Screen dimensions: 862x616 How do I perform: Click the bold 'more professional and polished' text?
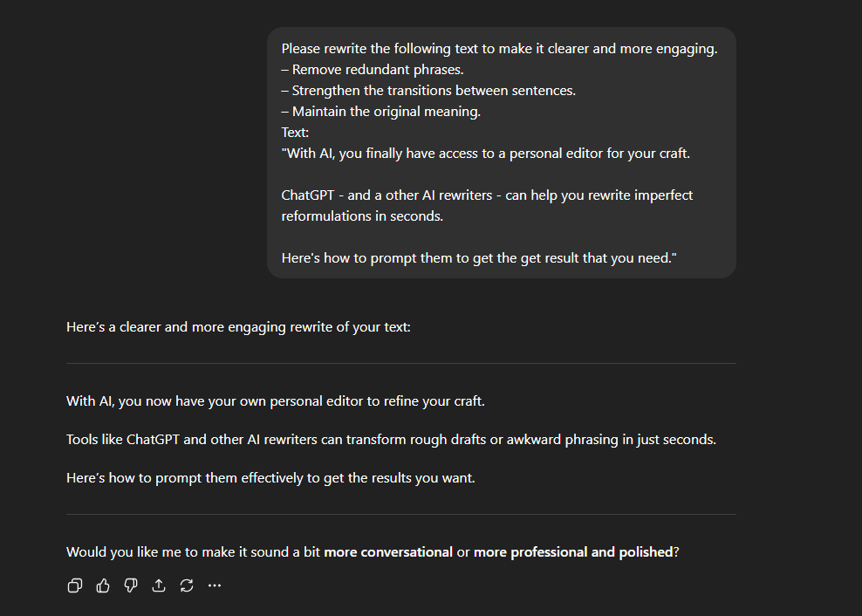tap(573, 552)
